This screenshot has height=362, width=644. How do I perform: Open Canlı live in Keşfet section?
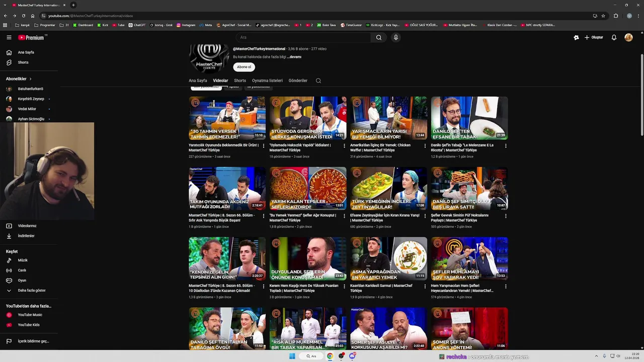(22, 270)
